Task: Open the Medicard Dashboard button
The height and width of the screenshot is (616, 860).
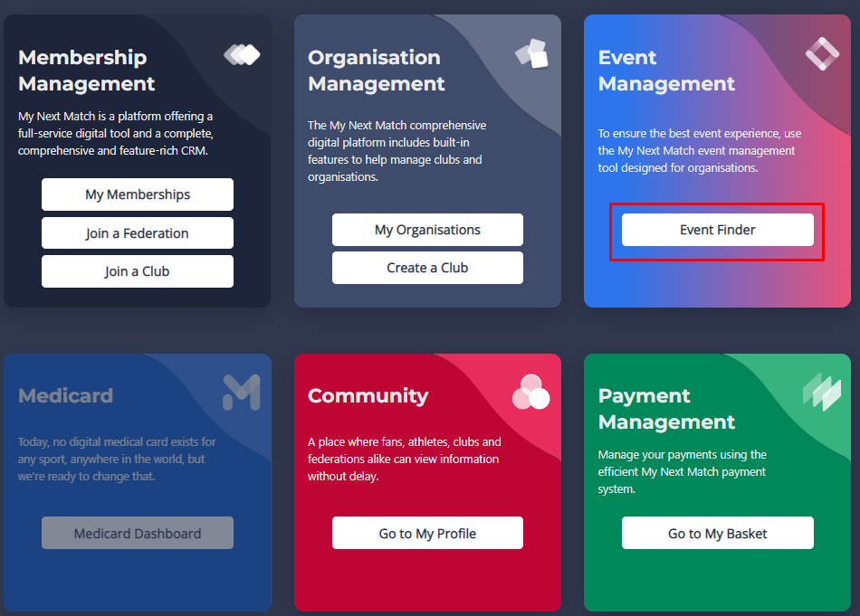Action: pyautogui.click(x=137, y=533)
